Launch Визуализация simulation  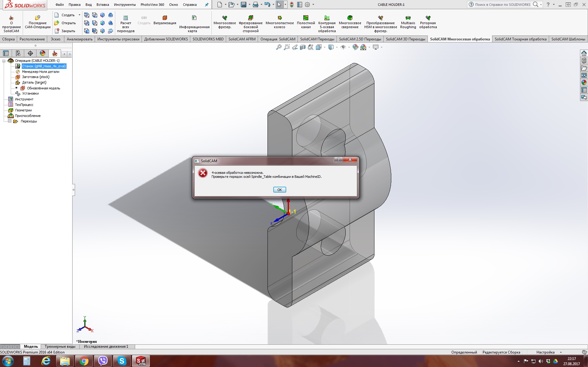click(165, 20)
